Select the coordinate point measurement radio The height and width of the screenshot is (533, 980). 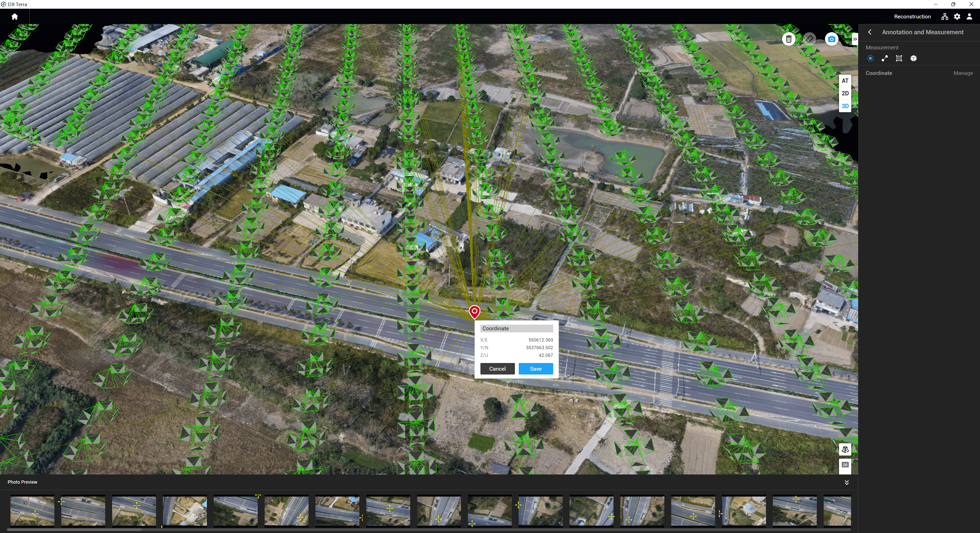[870, 58]
